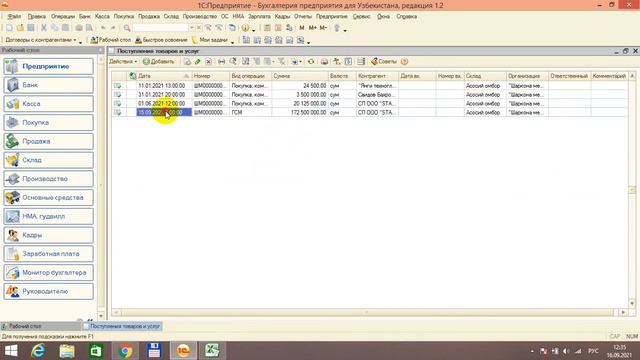Click the red X mark-for-deletion icon
The width and height of the screenshot is (640, 360).
click(x=209, y=62)
